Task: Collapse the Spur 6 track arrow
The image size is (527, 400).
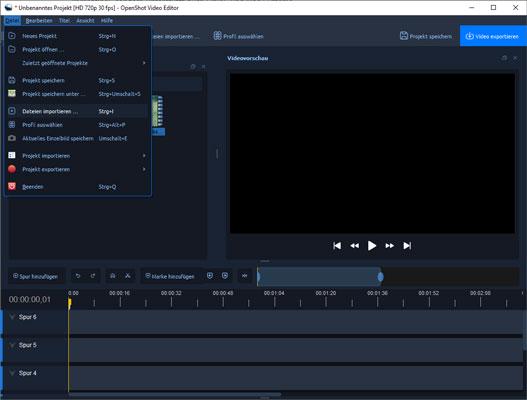Action: [x=12, y=317]
